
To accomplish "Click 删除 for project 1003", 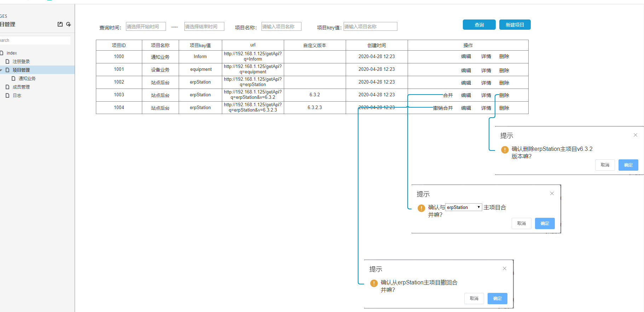I will pyautogui.click(x=504, y=95).
